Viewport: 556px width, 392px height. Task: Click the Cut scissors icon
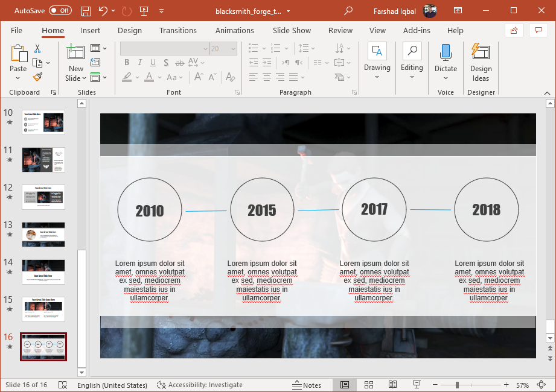[37, 49]
